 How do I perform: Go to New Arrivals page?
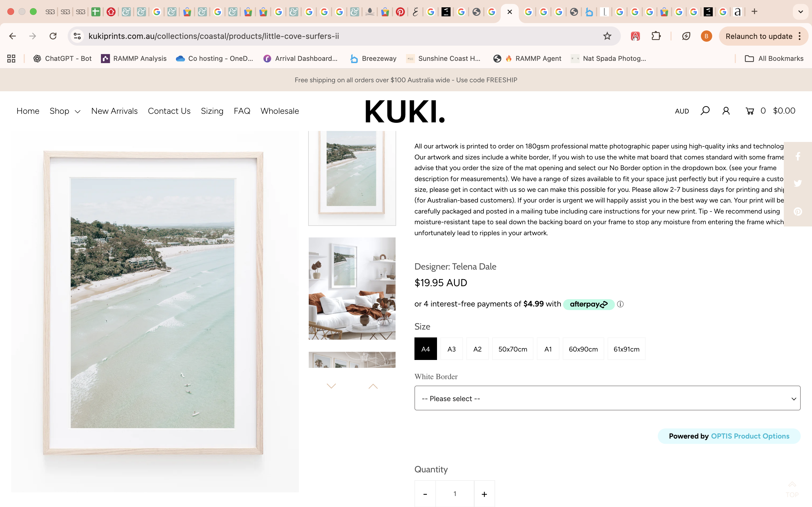click(x=114, y=111)
